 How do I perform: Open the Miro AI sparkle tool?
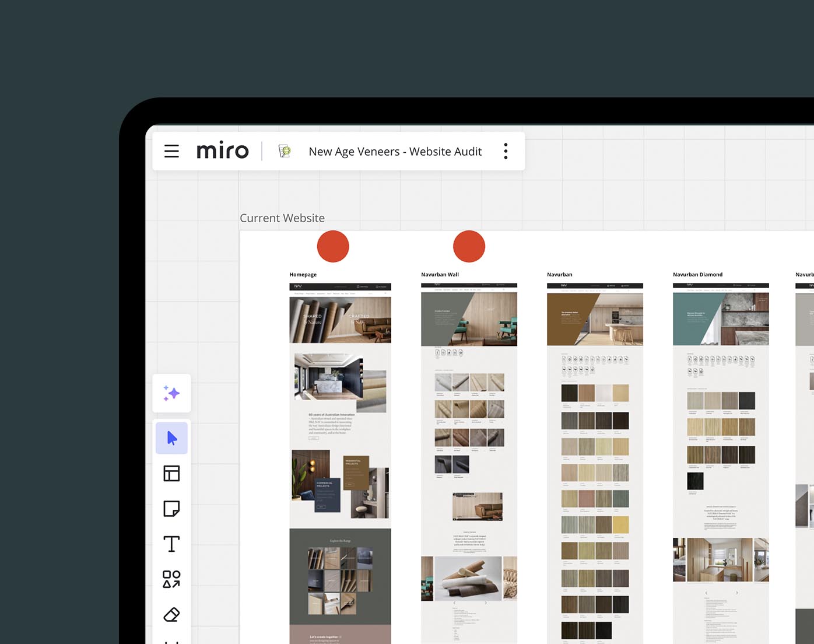pyautogui.click(x=171, y=393)
